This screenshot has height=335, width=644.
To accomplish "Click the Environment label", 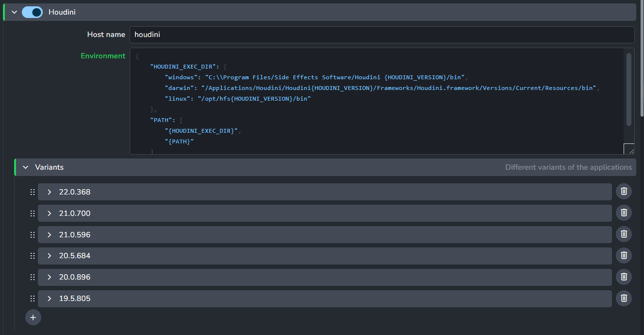I will pyautogui.click(x=103, y=56).
